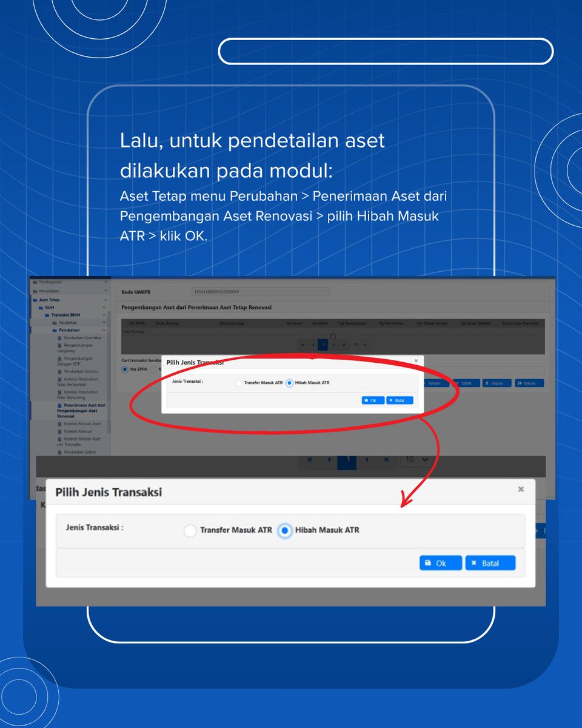Viewport: 582px width, 728px height.
Task: Close the enlarged Pilih Jenis Transaksi dialog
Action: point(521,489)
